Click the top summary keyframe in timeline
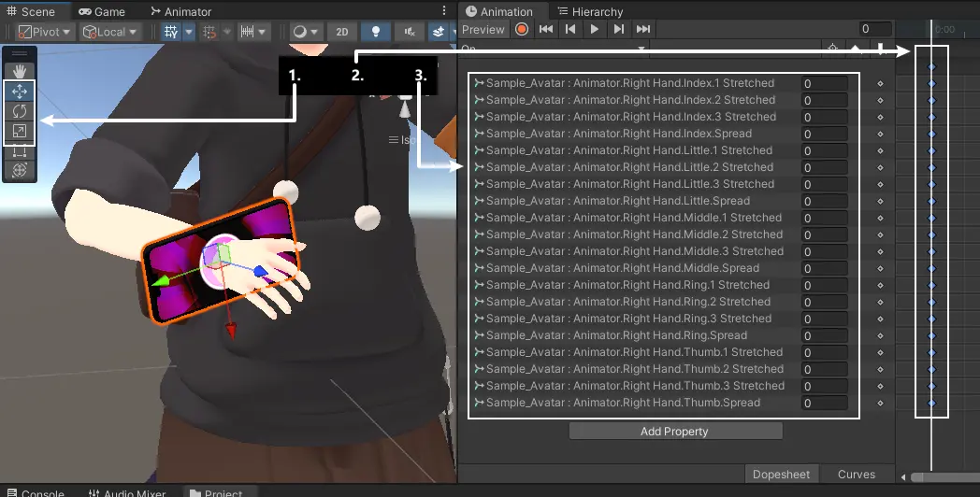980x497 pixels. pyautogui.click(x=931, y=66)
